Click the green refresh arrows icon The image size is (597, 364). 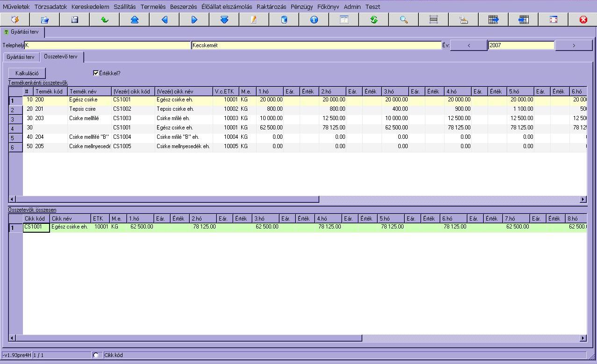(374, 20)
